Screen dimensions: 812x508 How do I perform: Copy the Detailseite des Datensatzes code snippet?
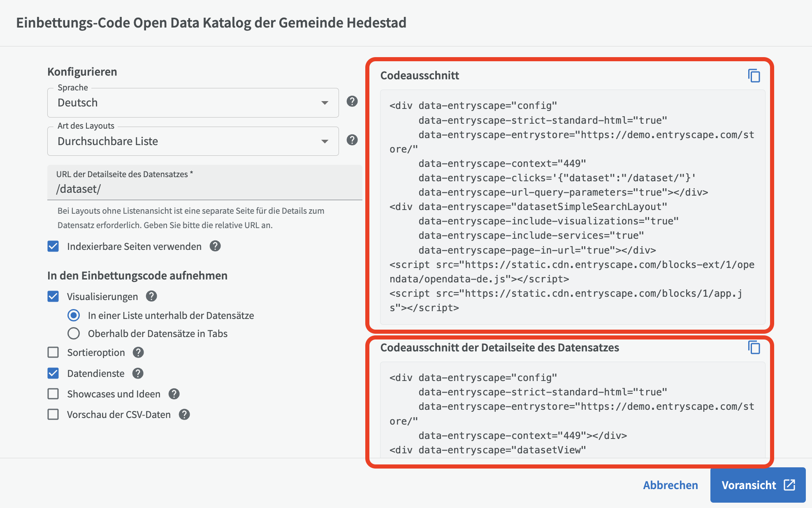tap(754, 348)
